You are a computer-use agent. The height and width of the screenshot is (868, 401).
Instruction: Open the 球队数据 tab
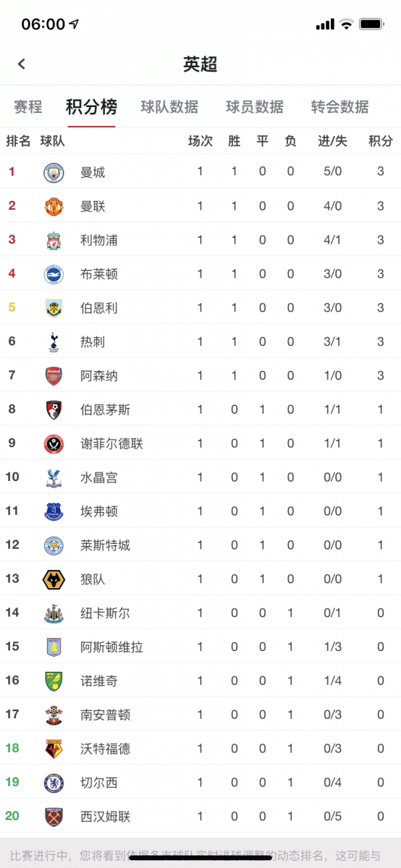(169, 107)
